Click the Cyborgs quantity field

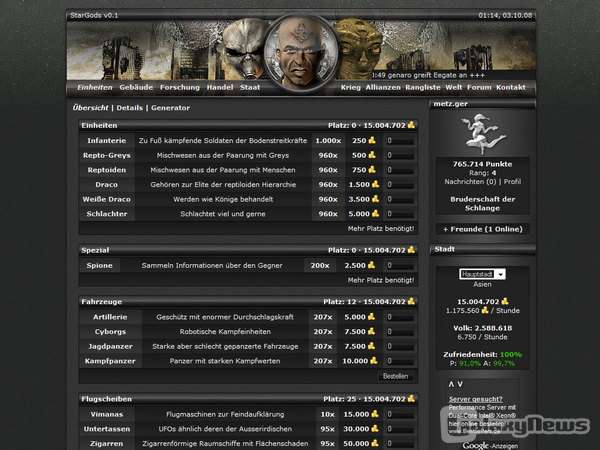399,331
